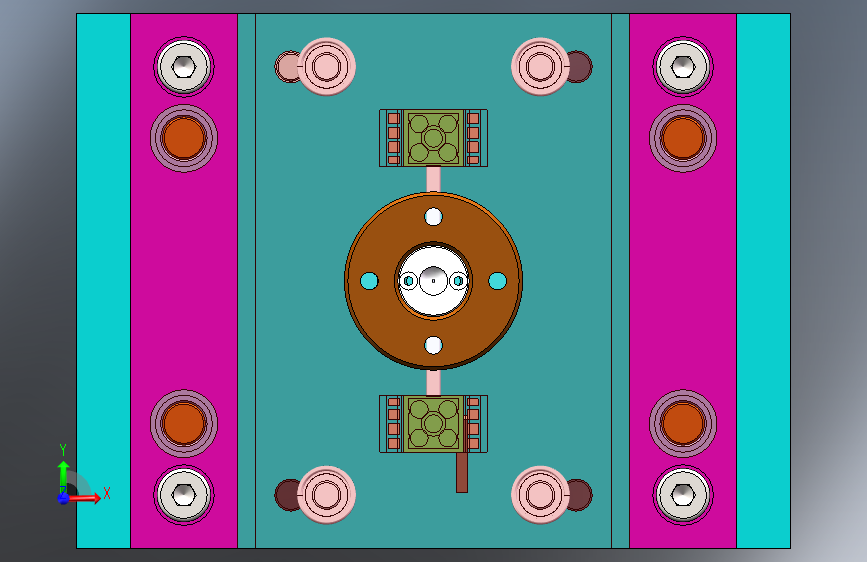867x562 pixels.
Task: Select the narrow teal strip beside left magenta plate
Action: pos(247,281)
